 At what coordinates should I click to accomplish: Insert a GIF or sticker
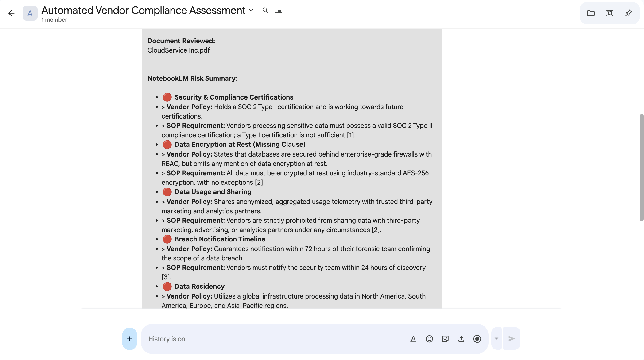click(445, 339)
